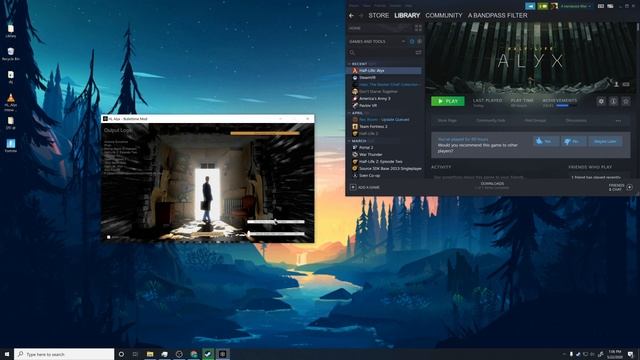Viewport: 640px width, 360px height.
Task: Toggle the recent activity clock filter
Action: coord(412,41)
